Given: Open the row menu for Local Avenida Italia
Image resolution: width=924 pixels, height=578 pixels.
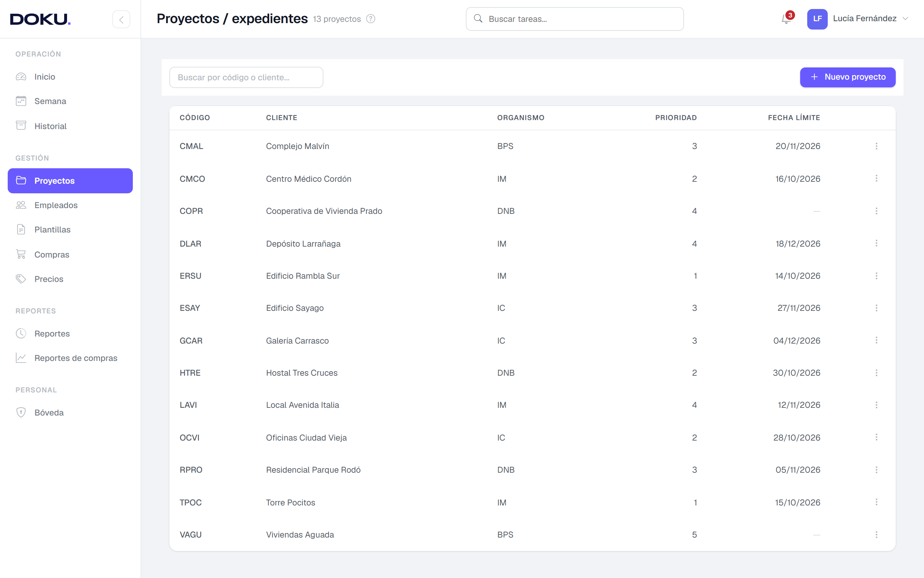Looking at the screenshot, I should [876, 405].
